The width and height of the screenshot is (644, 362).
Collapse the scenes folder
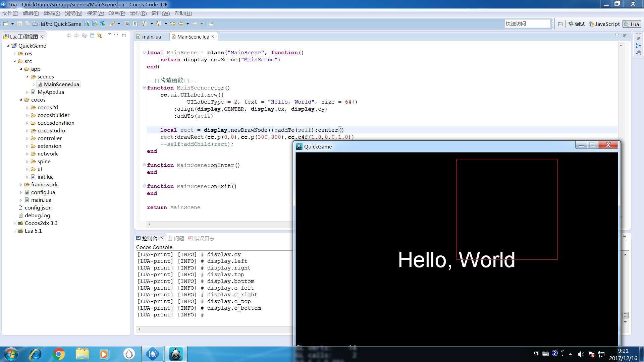(x=27, y=77)
